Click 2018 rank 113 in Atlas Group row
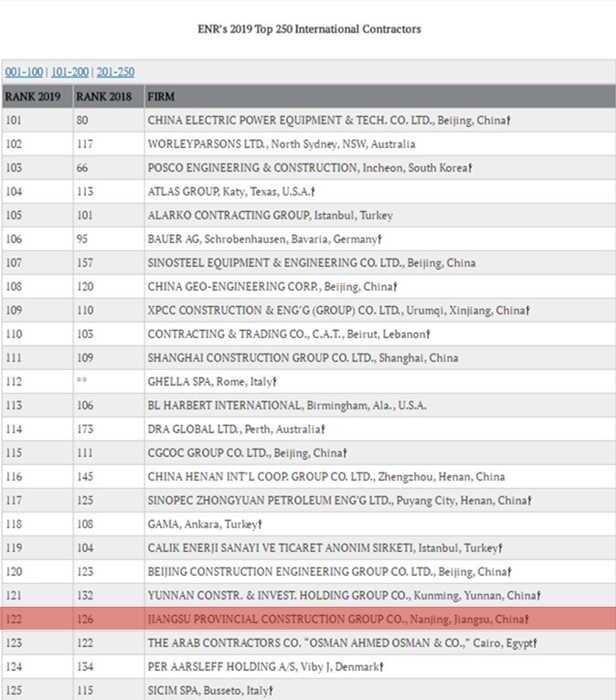 109,191
